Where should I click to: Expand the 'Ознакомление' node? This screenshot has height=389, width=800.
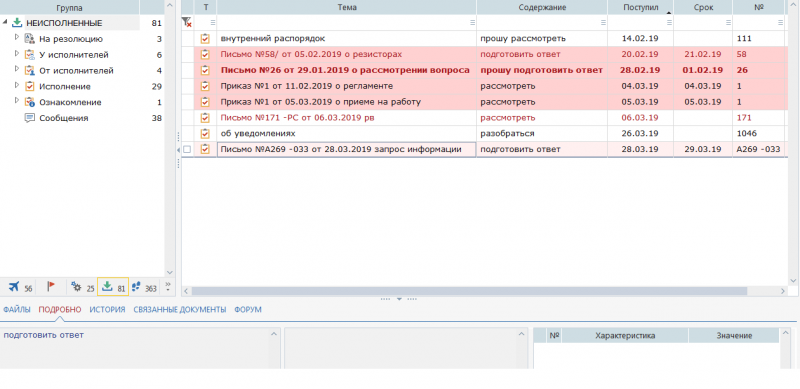[17, 101]
